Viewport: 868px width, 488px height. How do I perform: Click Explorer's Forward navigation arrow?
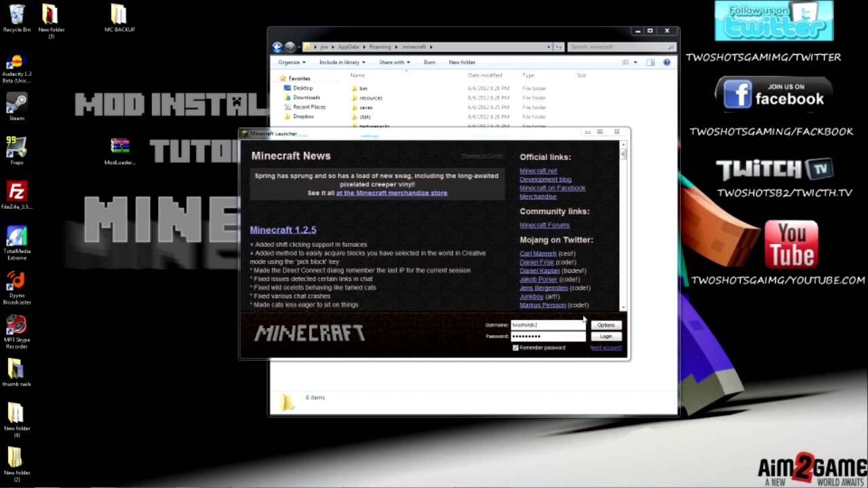(x=290, y=47)
